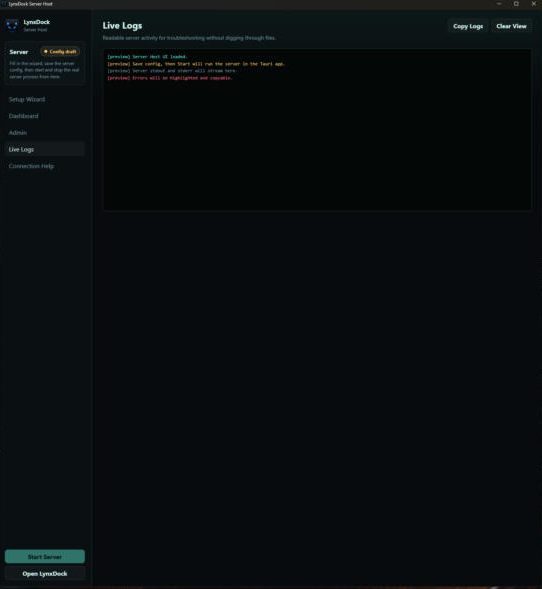This screenshot has width=542, height=589.
Task: Click the 'stdout and stderr will stream' log line
Action: pyautogui.click(x=172, y=71)
